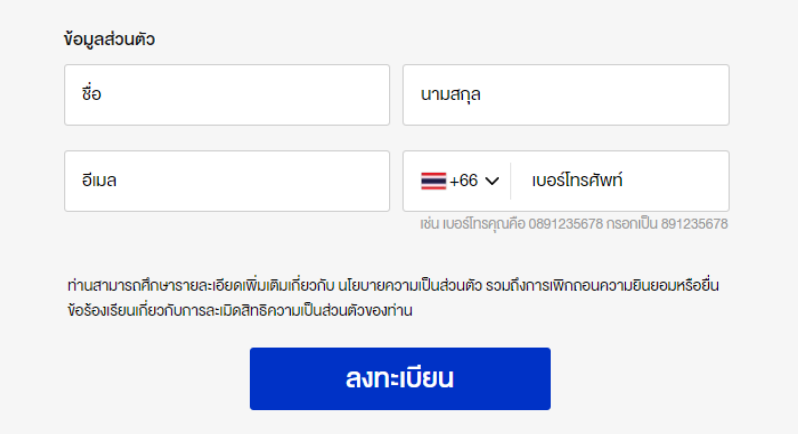Click the อีเมล placeholder text
This screenshot has height=434, width=798.
click(x=99, y=180)
